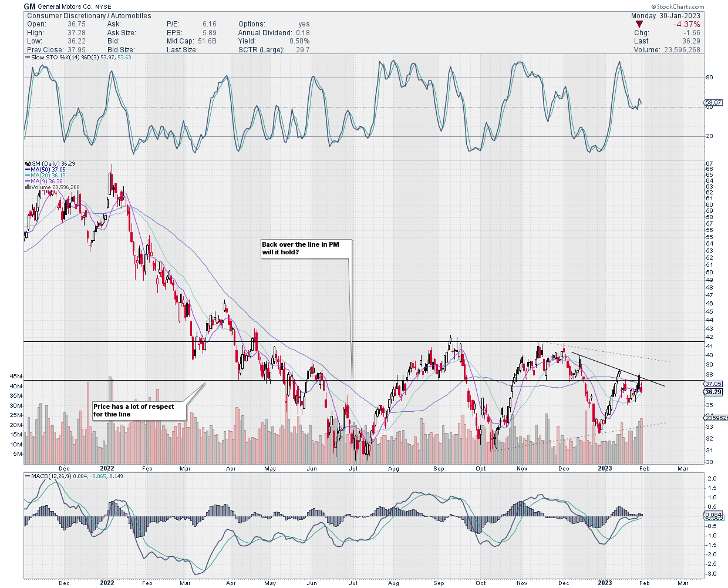Click the Options value yes
The image size is (728, 588).
tap(304, 24)
